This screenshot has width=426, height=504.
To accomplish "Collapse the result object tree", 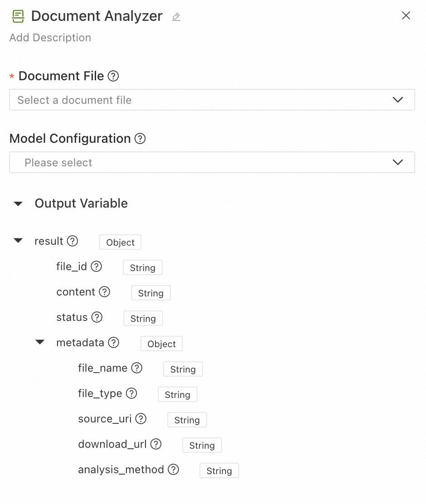I will [x=18, y=241].
